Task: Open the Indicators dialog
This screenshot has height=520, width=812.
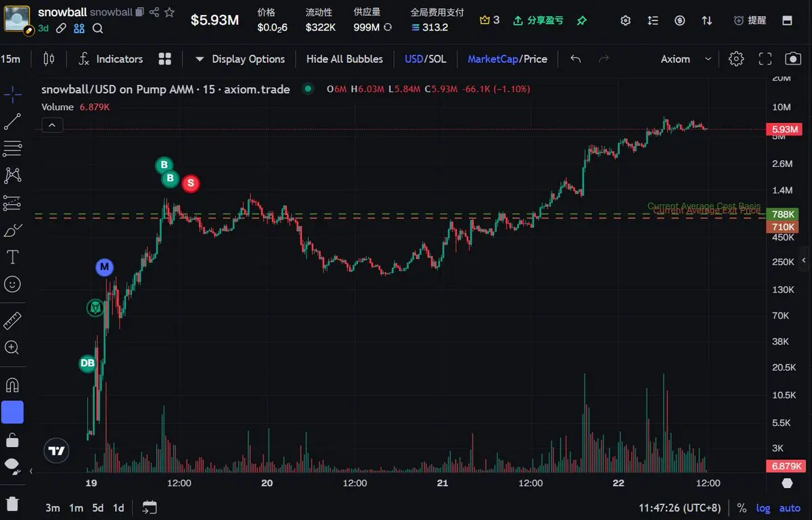Action: pyautogui.click(x=111, y=59)
